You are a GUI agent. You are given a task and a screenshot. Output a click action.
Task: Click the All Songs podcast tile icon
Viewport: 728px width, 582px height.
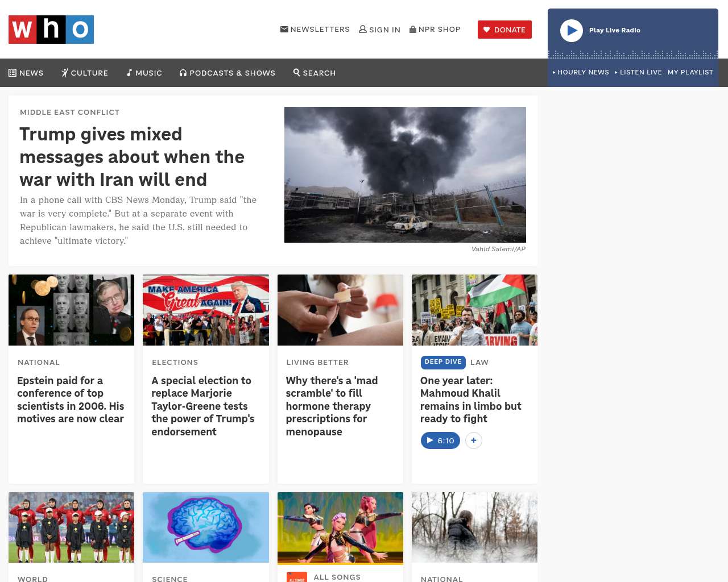pyautogui.click(x=297, y=577)
